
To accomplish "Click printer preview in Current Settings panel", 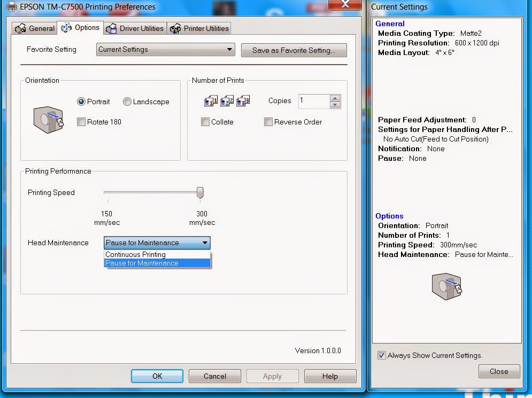I will click(447, 286).
